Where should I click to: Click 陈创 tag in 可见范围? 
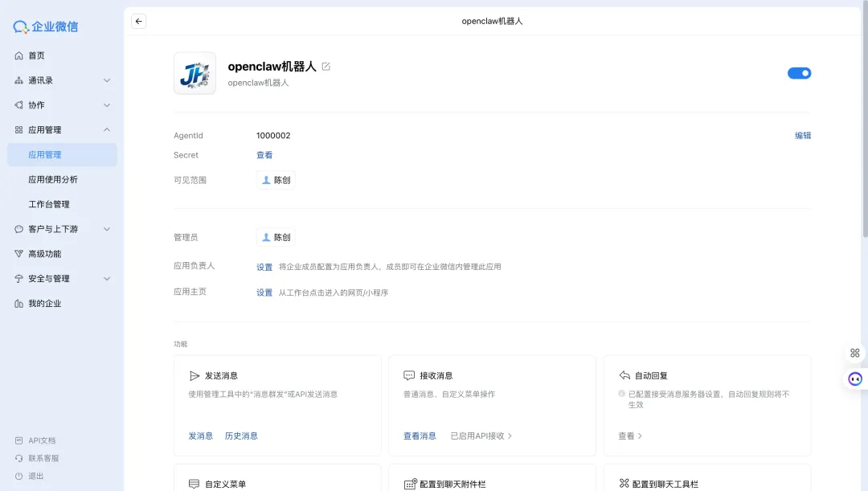(x=276, y=180)
